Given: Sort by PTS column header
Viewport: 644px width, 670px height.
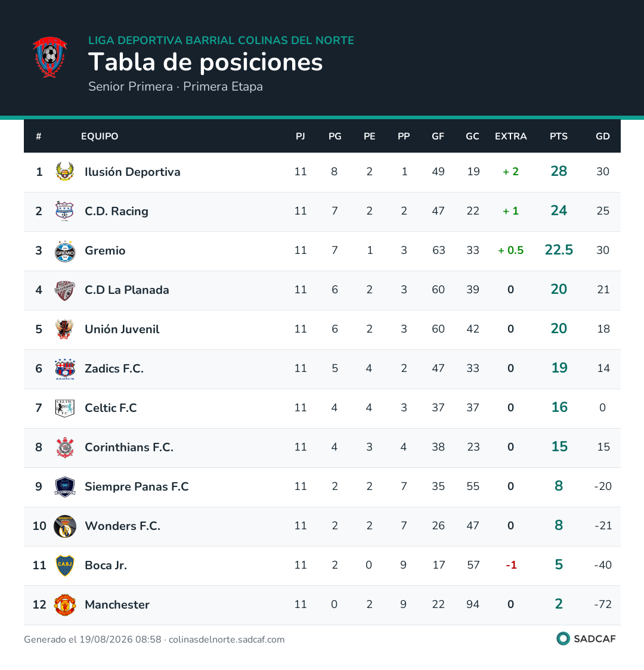Looking at the screenshot, I should click(559, 137).
